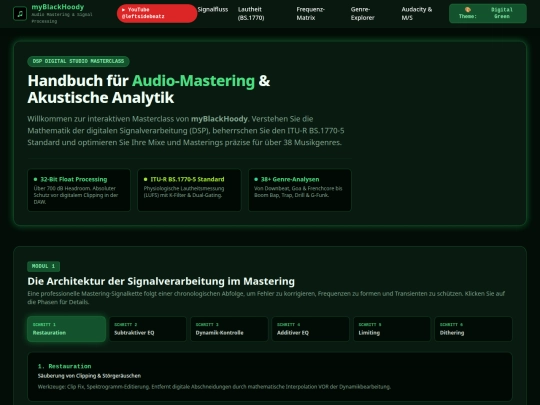This screenshot has height=405, width=540.
Task: Select Schritt 6 Dithering tab
Action: pos(473,329)
